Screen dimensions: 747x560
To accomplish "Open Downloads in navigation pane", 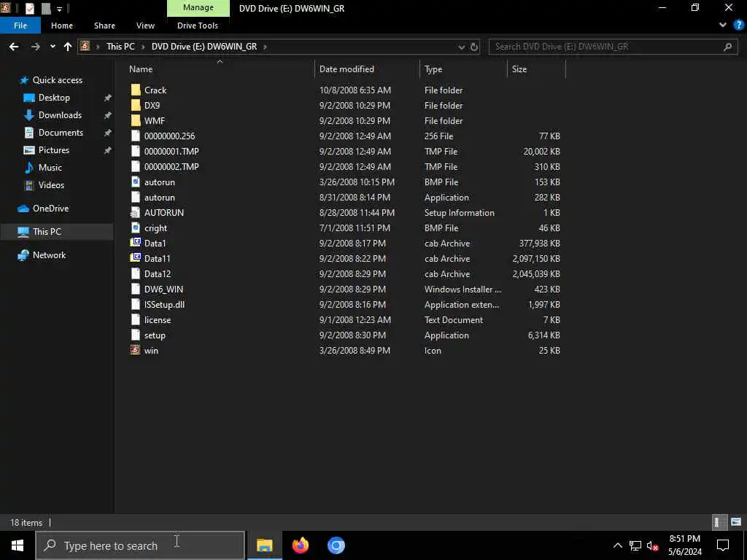I will [60, 115].
